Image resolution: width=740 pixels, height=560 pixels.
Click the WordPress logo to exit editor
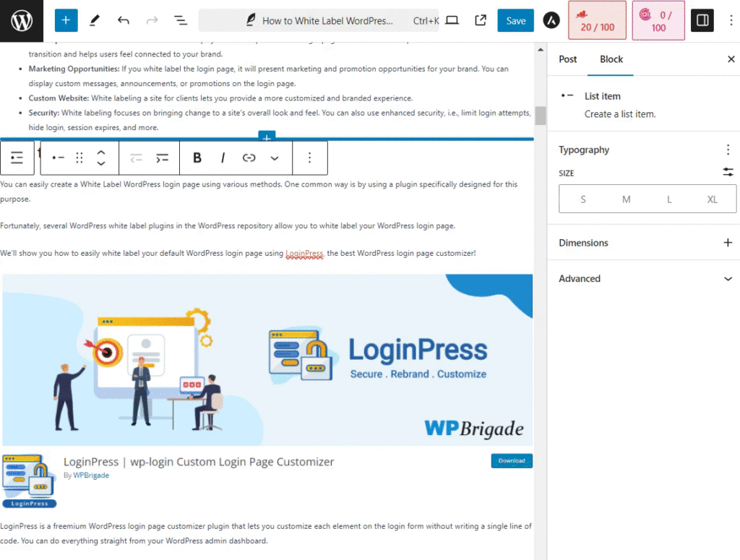coord(22,21)
